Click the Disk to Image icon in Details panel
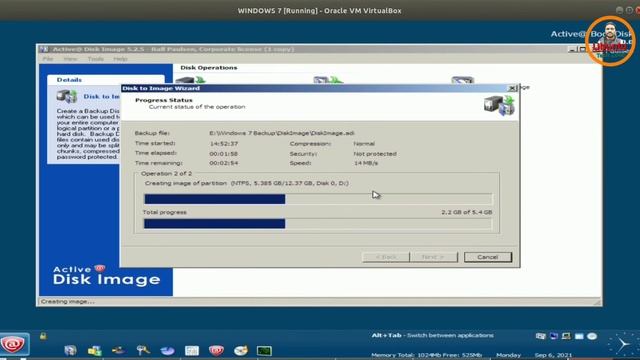The width and height of the screenshot is (640, 360). [67, 96]
